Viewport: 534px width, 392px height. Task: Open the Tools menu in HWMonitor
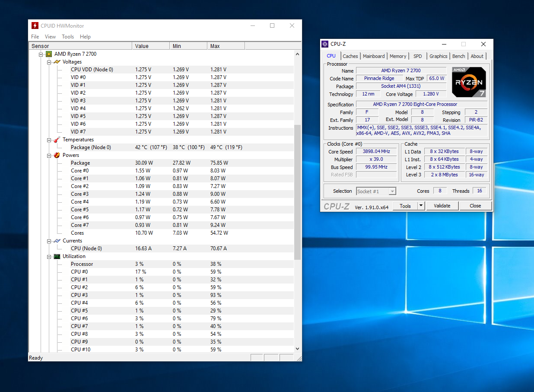(68, 37)
